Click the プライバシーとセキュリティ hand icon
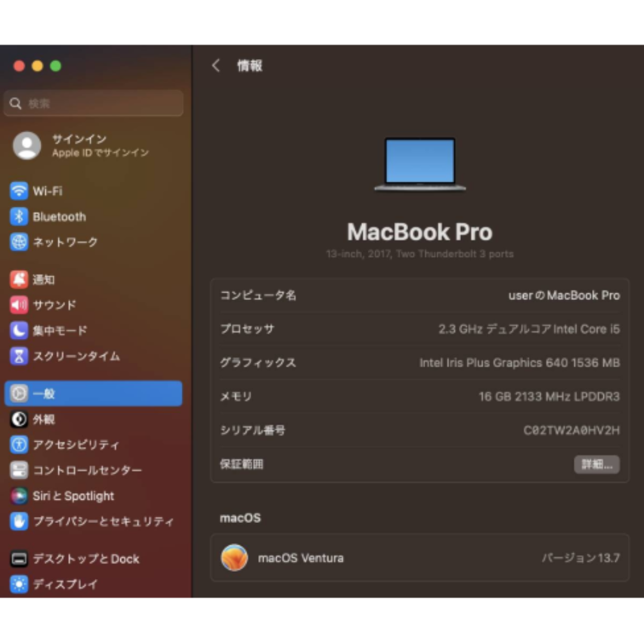 (x=19, y=521)
